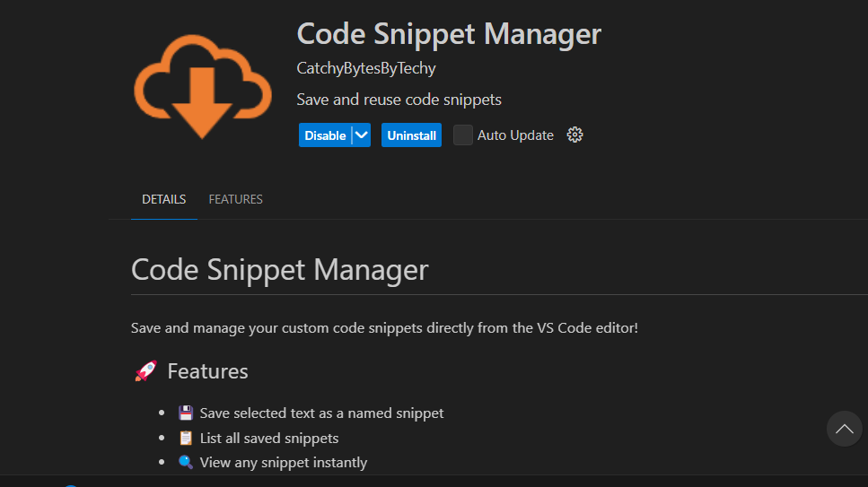Viewport: 868px width, 487px height.
Task: Click the orange cloud download extension icon
Action: (203, 86)
